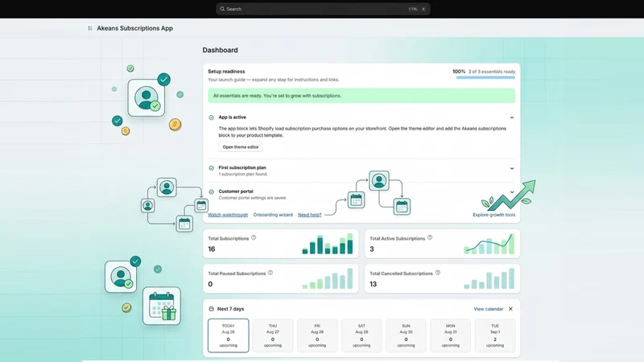The width and height of the screenshot is (644, 362).
Task: Select the THU Aug 27 day card
Action: (273, 335)
